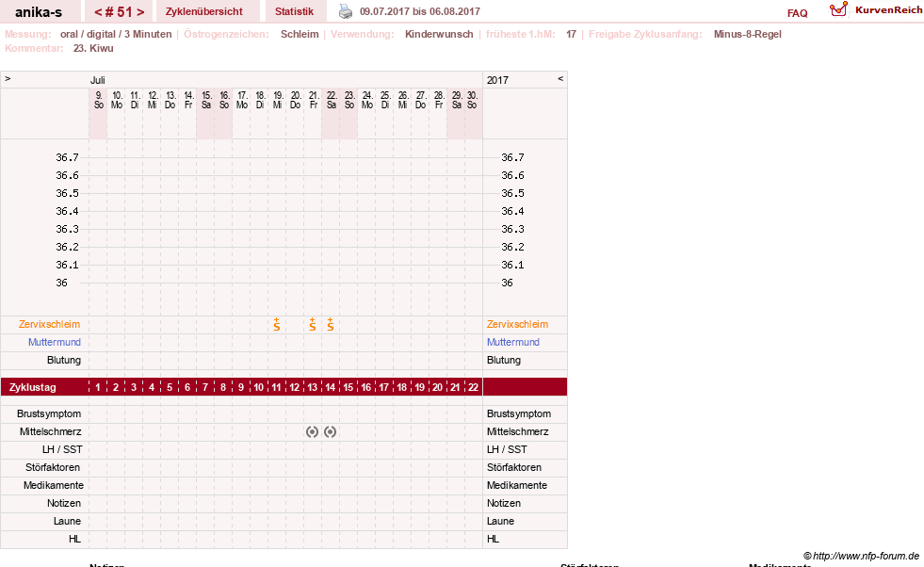924x567 pixels.
Task: Click date column '22. Sa'
Action: [x=332, y=100]
